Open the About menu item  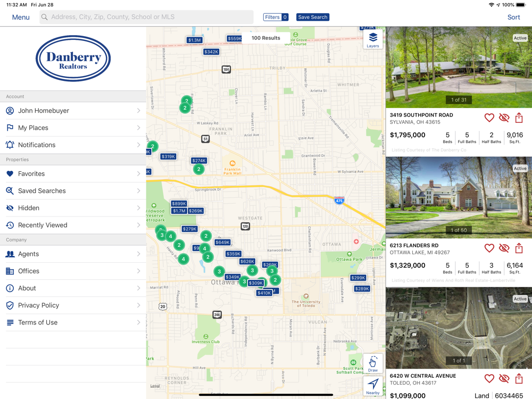click(x=73, y=288)
